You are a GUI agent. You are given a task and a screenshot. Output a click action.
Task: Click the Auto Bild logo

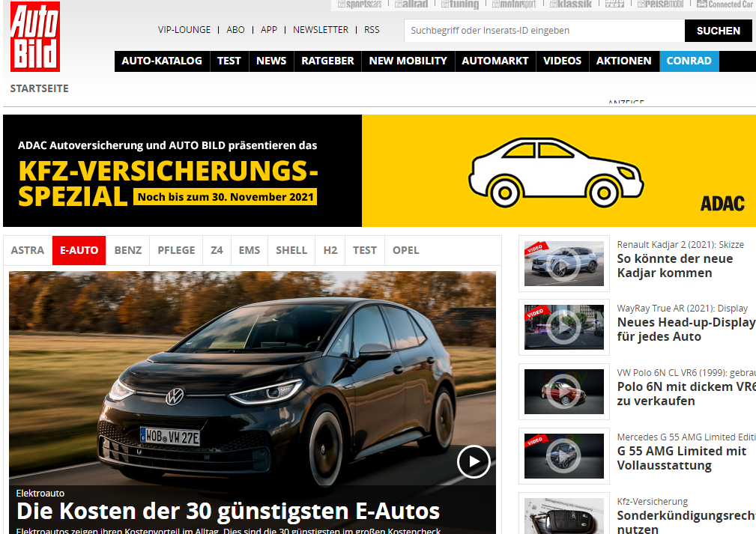pyautogui.click(x=35, y=37)
